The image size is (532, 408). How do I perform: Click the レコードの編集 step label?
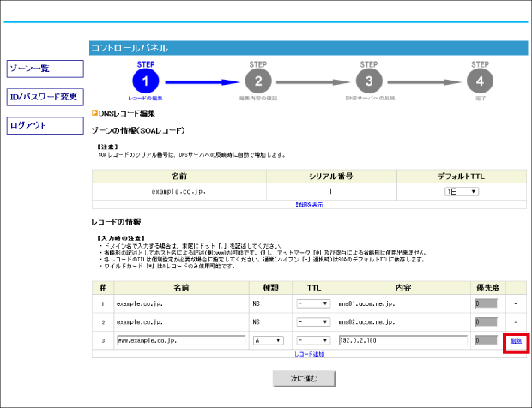pyautogui.click(x=145, y=99)
